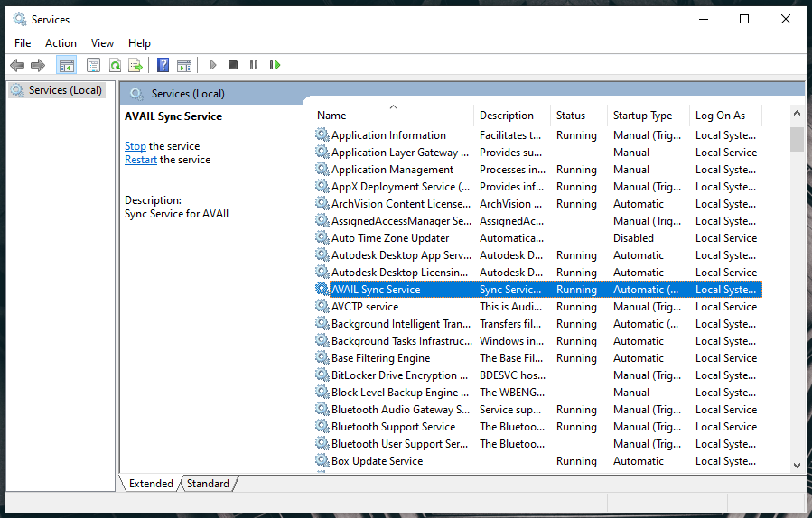Screen dimensions: 812x518
Task: Click gear icon beside BitLocker Drive Encryption
Action: pyautogui.click(x=322, y=375)
